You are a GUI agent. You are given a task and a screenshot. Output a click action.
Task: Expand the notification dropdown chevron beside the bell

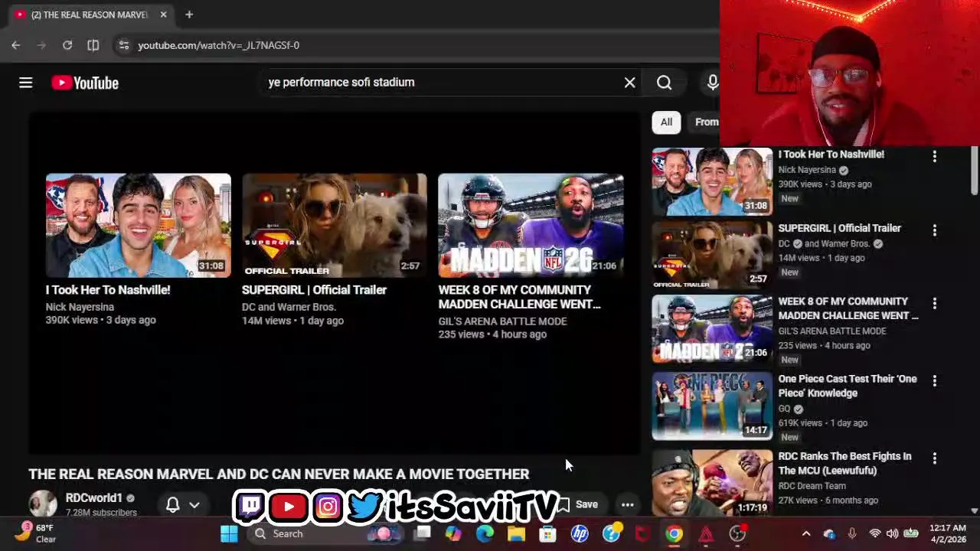194,505
